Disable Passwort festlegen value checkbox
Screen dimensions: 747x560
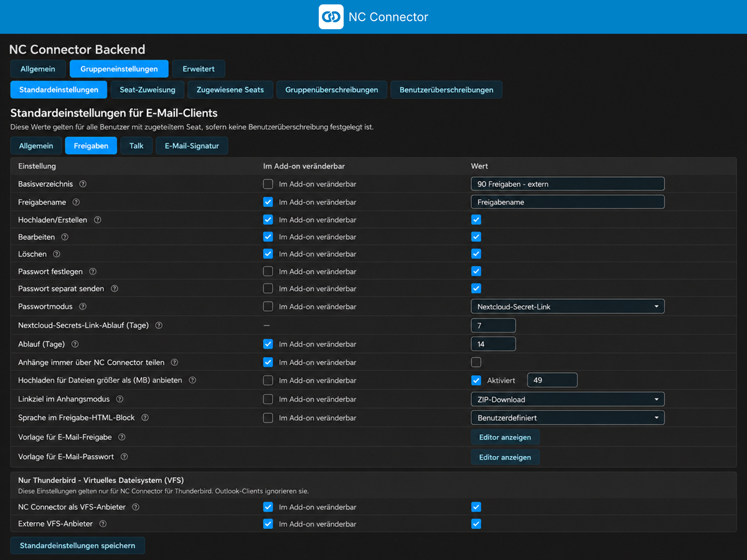[476, 271]
